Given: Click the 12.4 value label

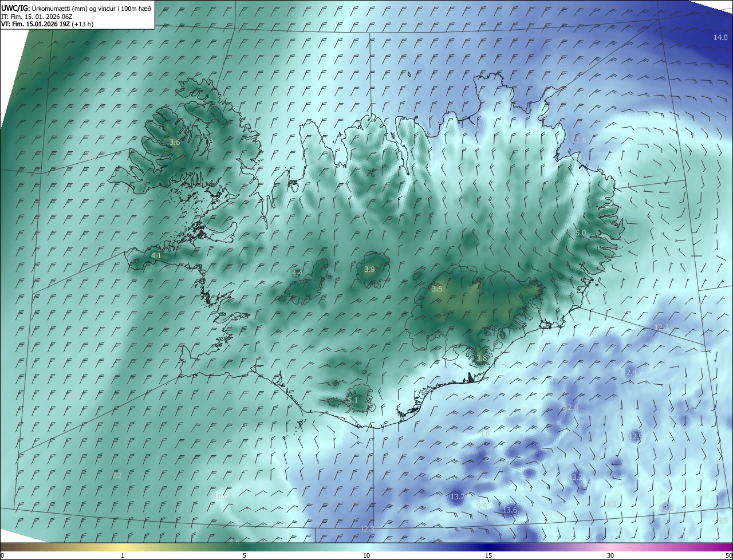Looking at the screenshot, I should (x=629, y=373).
